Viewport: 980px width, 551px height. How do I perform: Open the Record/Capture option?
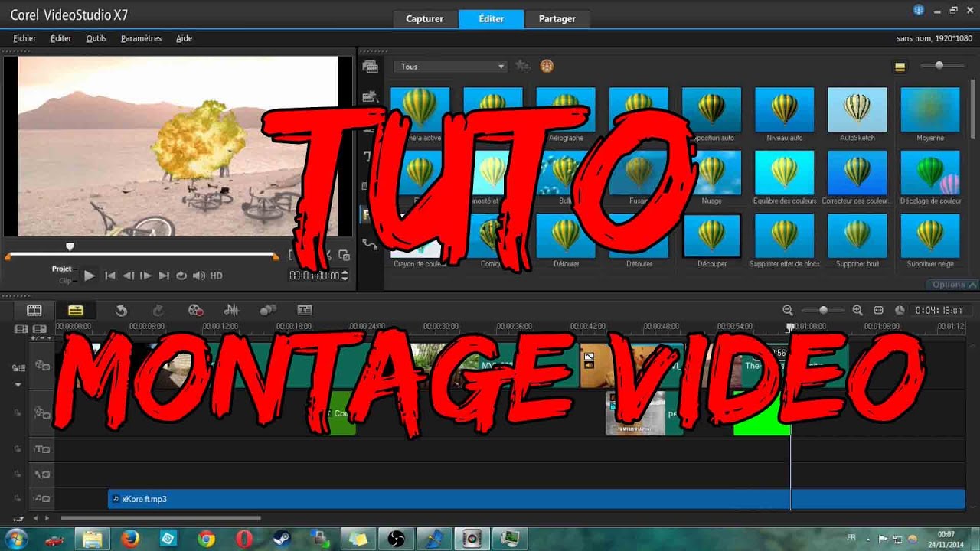click(x=195, y=310)
